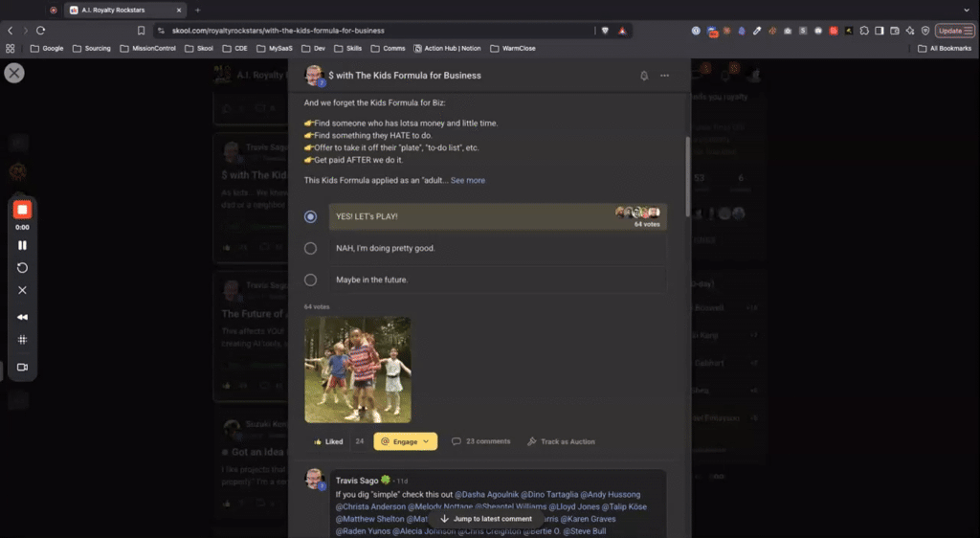
Task: Open the extensions puzzle-piece icon
Action: 864,31
